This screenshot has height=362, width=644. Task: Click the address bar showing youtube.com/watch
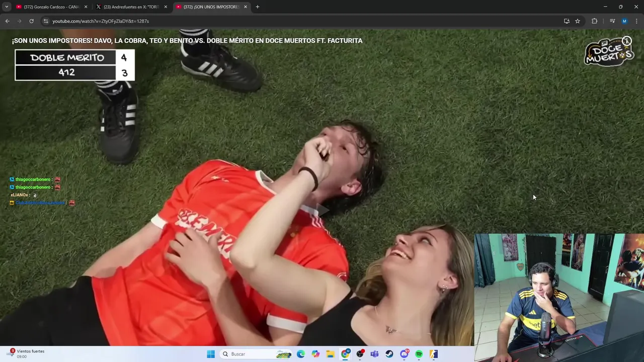coord(302,21)
